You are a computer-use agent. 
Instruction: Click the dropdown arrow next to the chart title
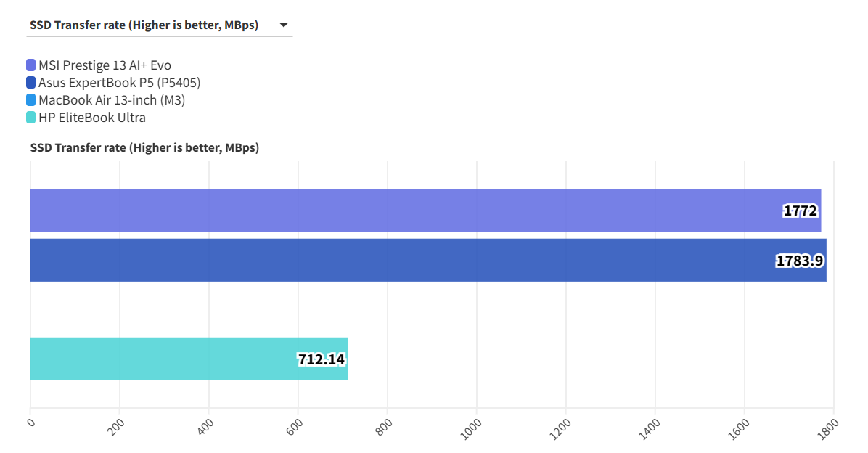pyautogui.click(x=283, y=24)
